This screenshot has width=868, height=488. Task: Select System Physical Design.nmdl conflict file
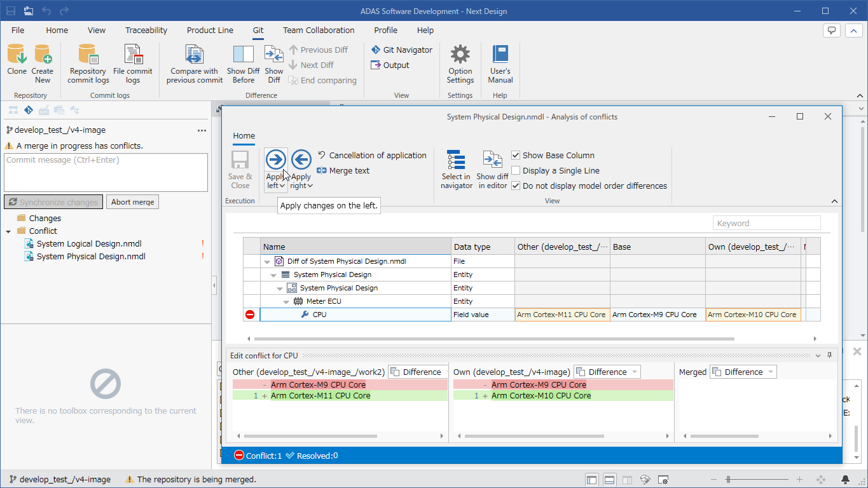(91, 256)
